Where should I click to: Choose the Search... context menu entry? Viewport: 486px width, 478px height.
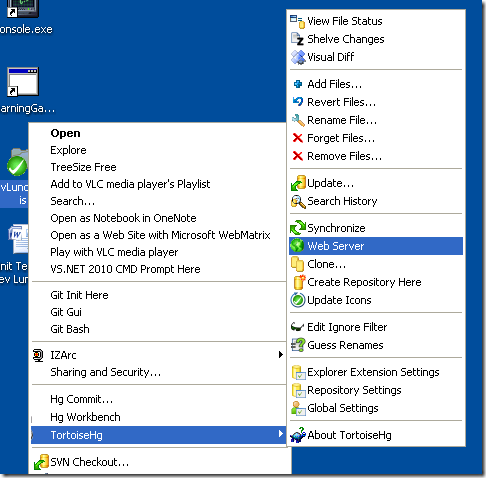(73, 201)
